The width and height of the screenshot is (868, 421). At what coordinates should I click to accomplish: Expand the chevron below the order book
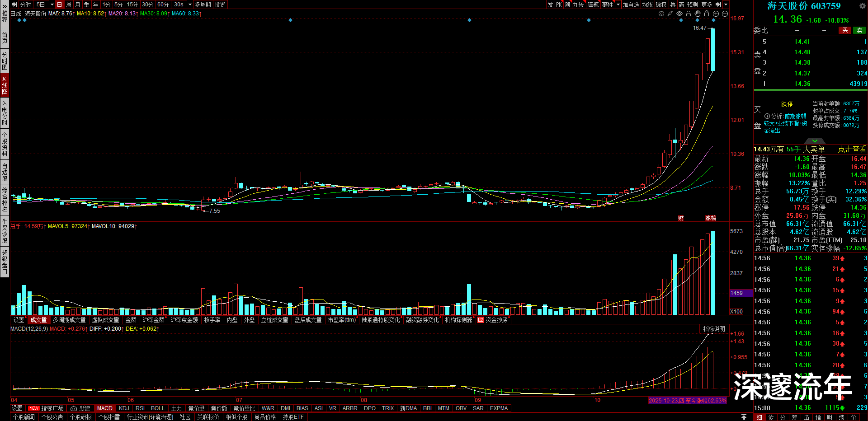click(815, 141)
